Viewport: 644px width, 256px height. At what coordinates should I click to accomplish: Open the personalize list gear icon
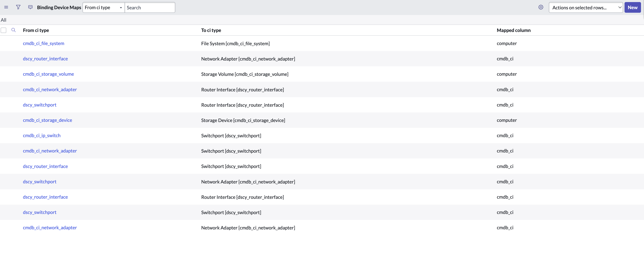click(x=541, y=7)
